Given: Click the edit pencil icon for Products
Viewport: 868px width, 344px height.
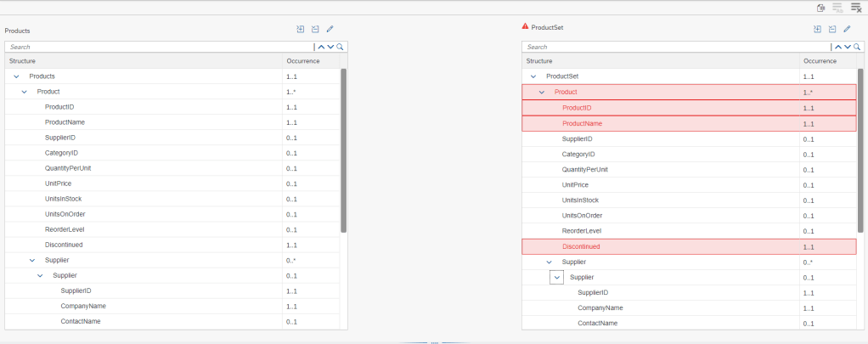Looking at the screenshot, I should pyautogui.click(x=330, y=29).
